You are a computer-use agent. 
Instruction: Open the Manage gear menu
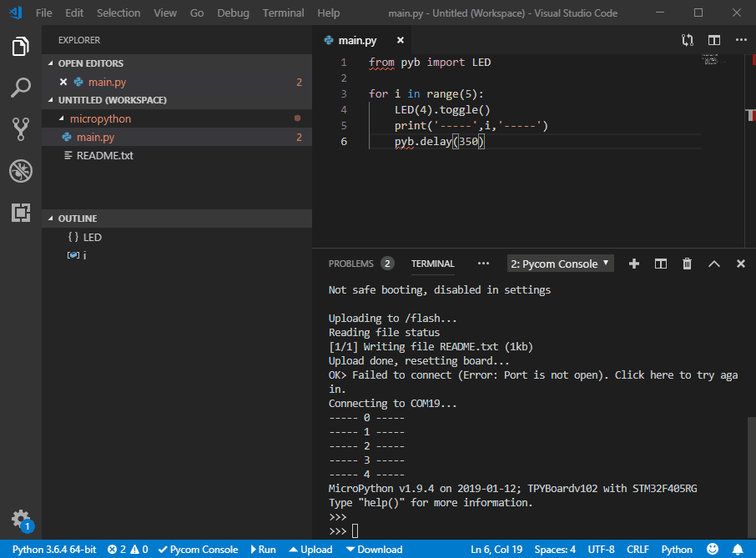pos(22,520)
